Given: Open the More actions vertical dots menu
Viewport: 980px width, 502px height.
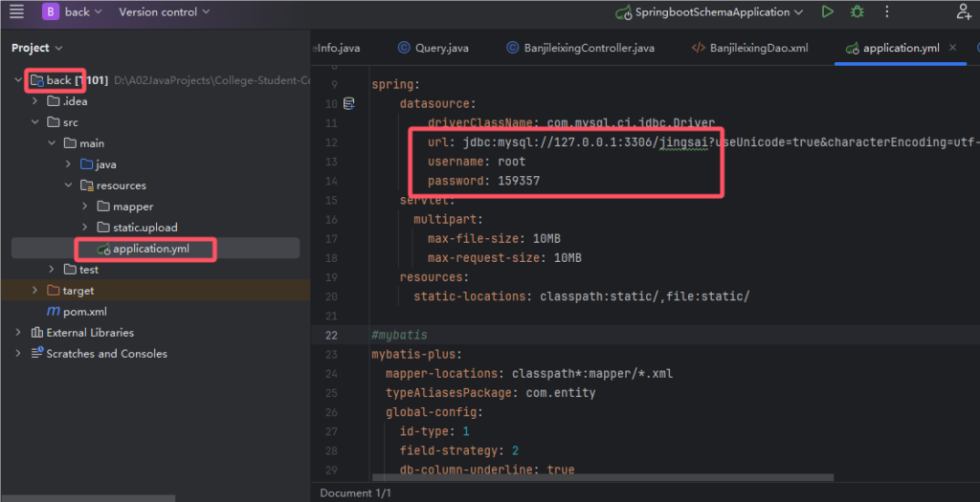Looking at the screenshot, I should 887,11.
